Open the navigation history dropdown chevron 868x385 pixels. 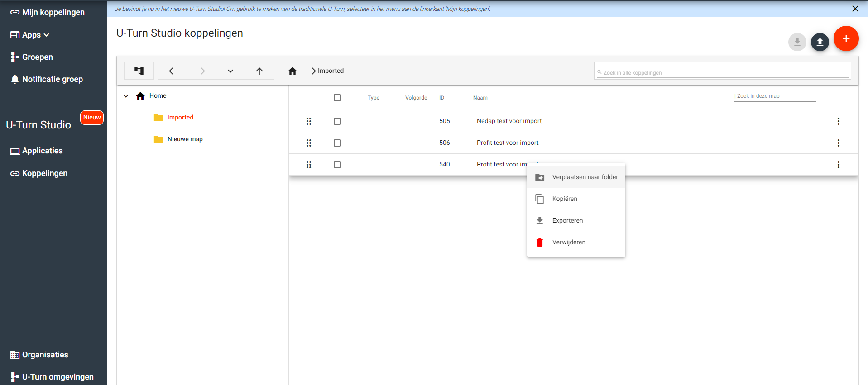[230, 71]
